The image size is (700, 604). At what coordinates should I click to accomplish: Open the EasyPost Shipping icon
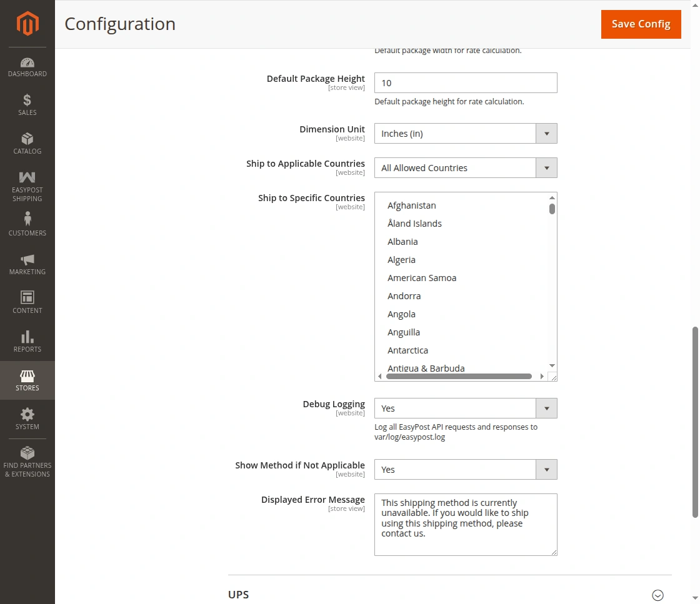[x=27, y=177]
